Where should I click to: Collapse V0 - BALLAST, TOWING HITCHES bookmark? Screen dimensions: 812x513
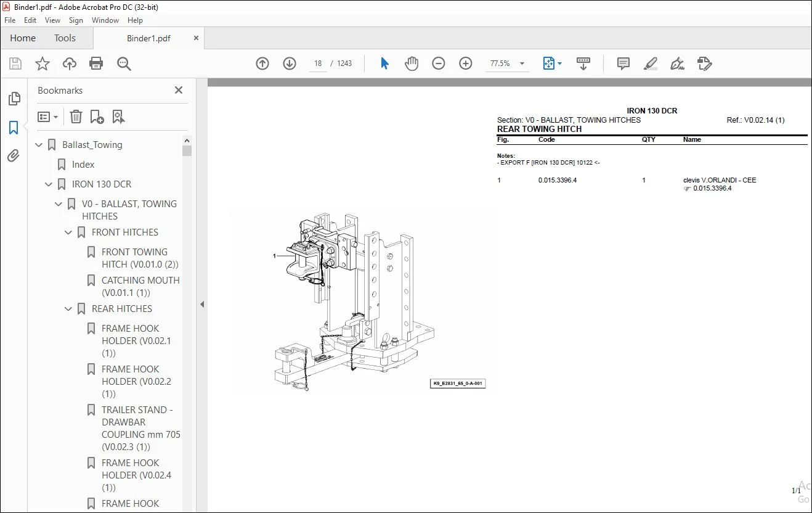(x=59, y=204)
